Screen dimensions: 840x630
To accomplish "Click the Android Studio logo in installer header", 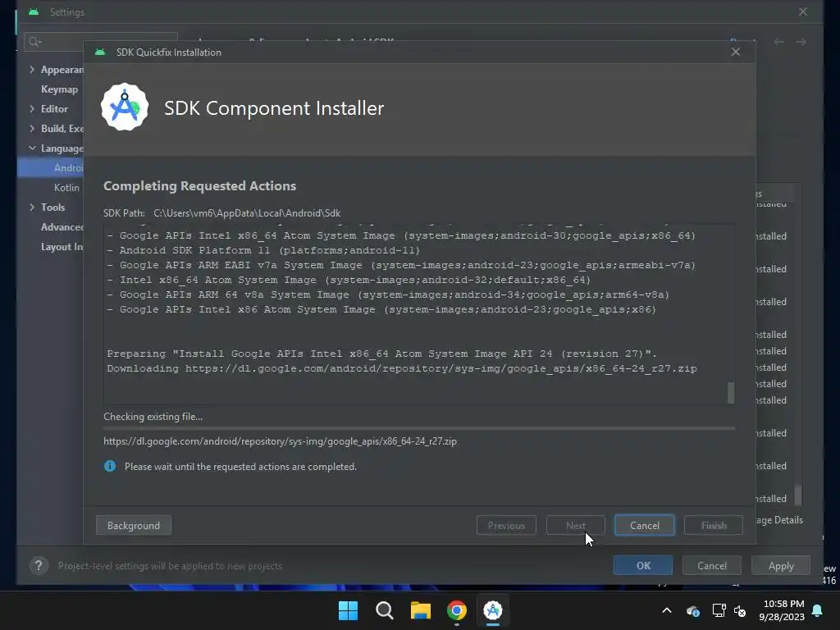I will click(125, 107).
